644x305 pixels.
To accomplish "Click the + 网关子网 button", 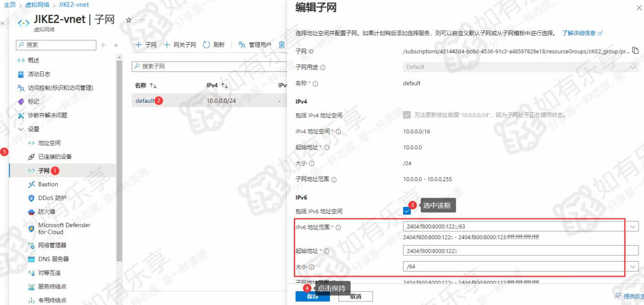I will [x=180, y=45].
